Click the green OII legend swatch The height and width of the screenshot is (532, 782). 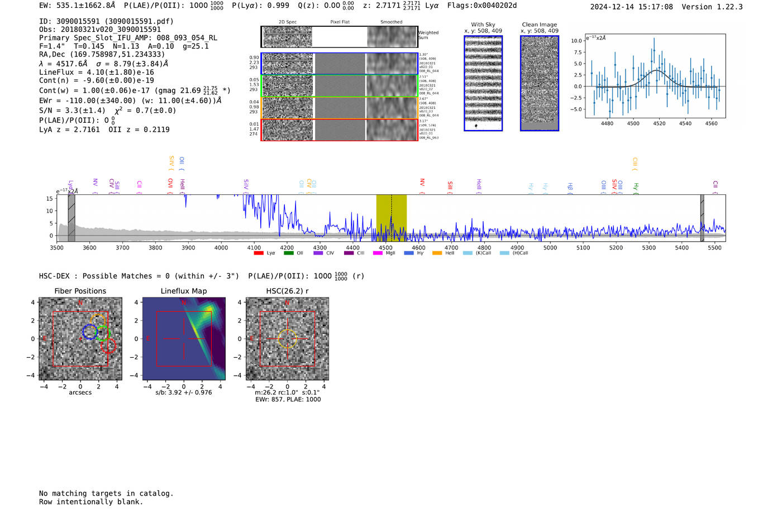[x=289, y=253]
